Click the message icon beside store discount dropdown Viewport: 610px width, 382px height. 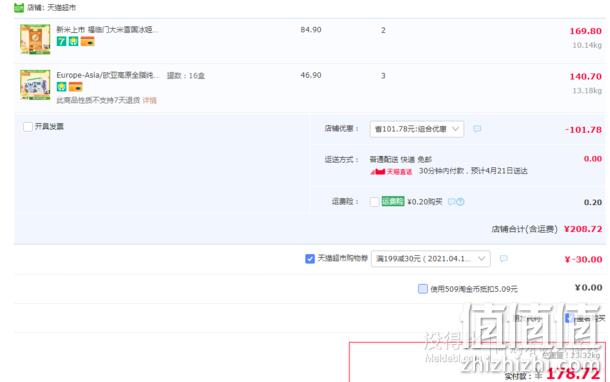point(477,129)
